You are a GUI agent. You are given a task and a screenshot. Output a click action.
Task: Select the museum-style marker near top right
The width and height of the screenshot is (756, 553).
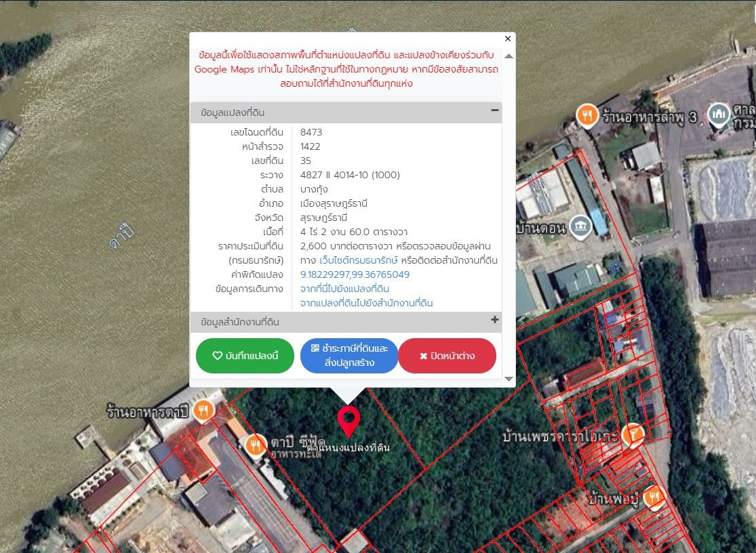click(x=718, y=115)
